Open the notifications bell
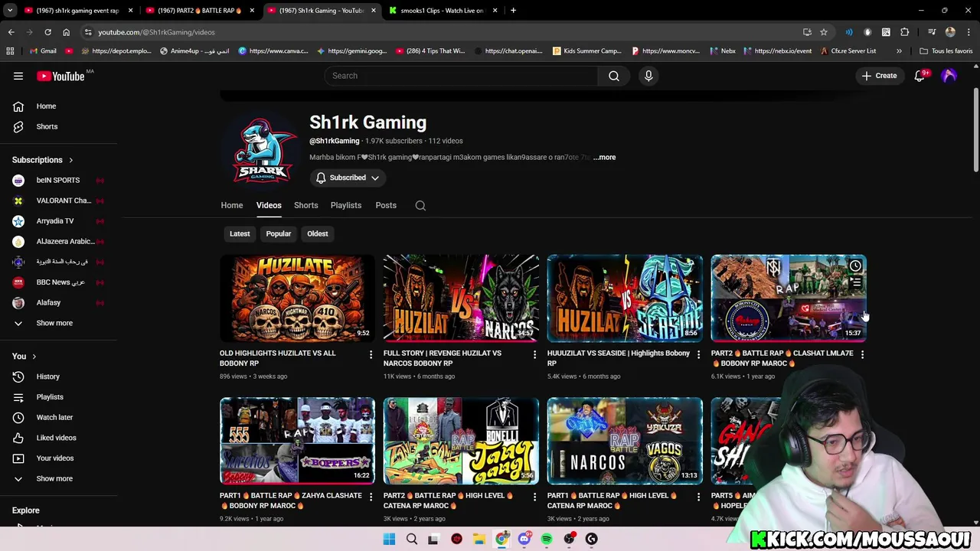Image resolution: width=980 pixels, height=551 pixels. (x=920, y=76)
